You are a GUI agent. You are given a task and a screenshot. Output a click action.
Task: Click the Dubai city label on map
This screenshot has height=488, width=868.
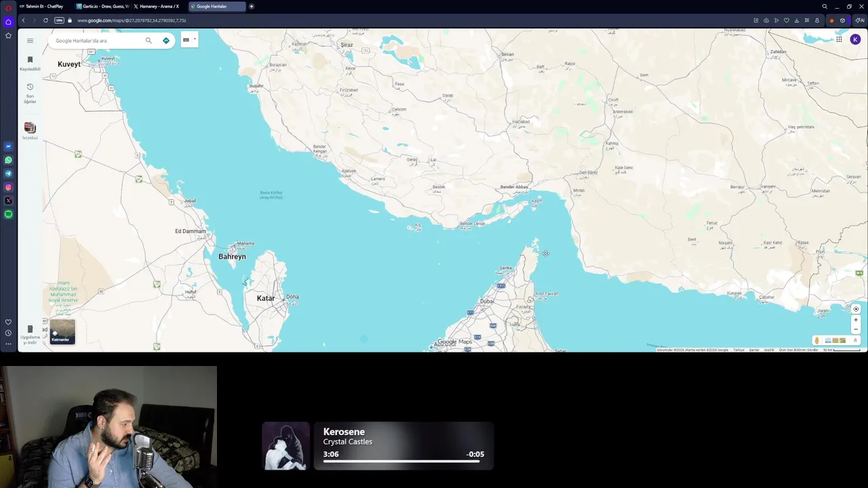tap(487, 301)
